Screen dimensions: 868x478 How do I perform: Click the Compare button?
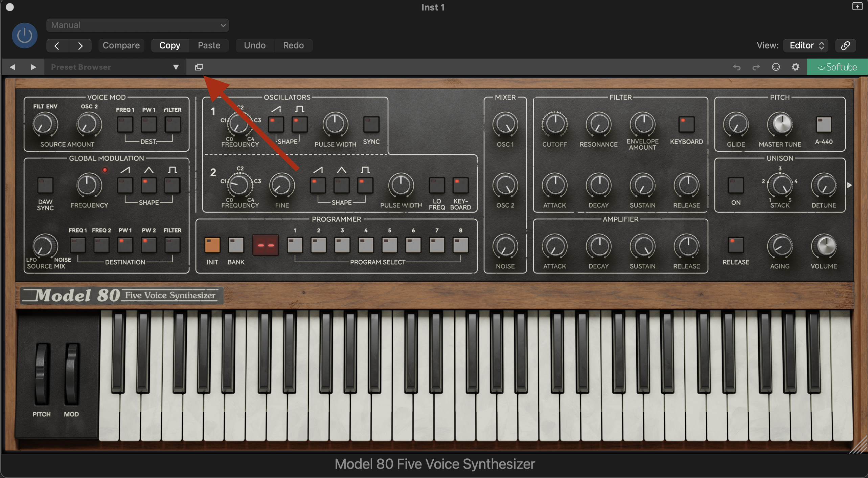(x=121, y=45)
